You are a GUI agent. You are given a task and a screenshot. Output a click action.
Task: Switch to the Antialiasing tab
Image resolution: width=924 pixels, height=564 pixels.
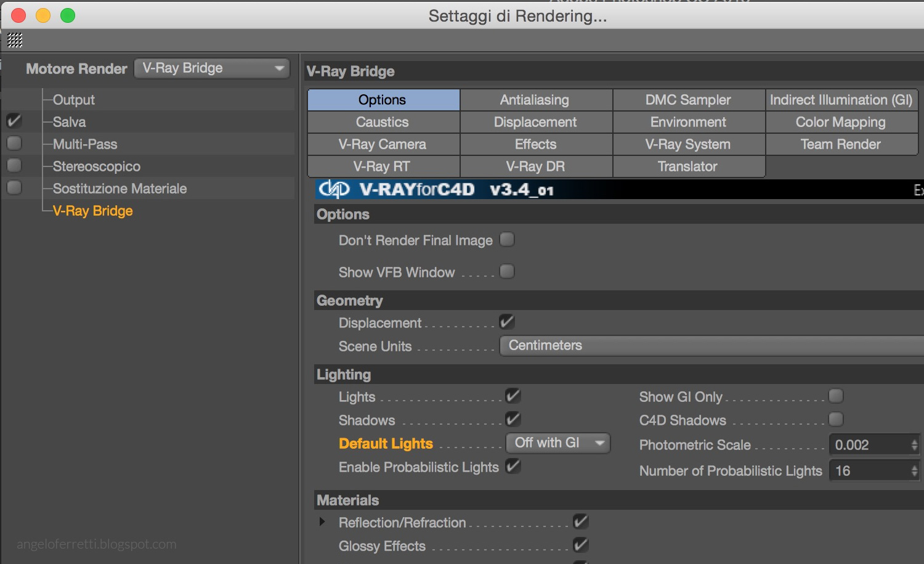[x=536, y=100]
